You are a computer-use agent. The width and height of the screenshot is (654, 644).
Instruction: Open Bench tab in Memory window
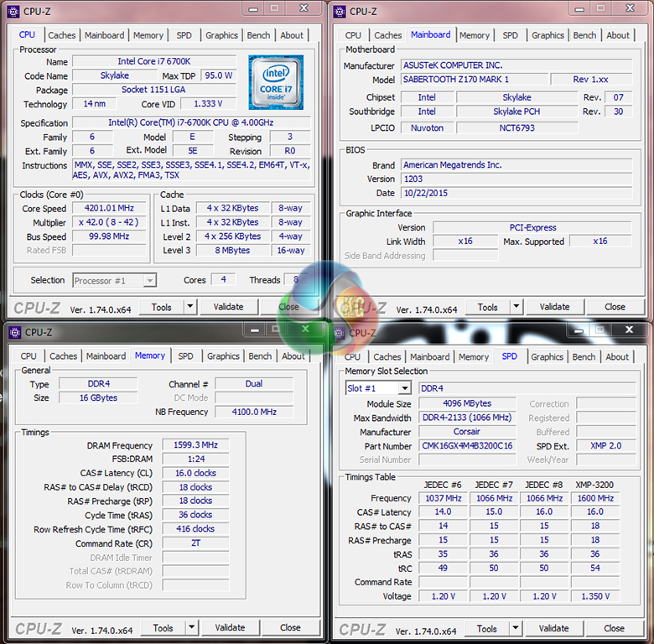tap(260, 356)
